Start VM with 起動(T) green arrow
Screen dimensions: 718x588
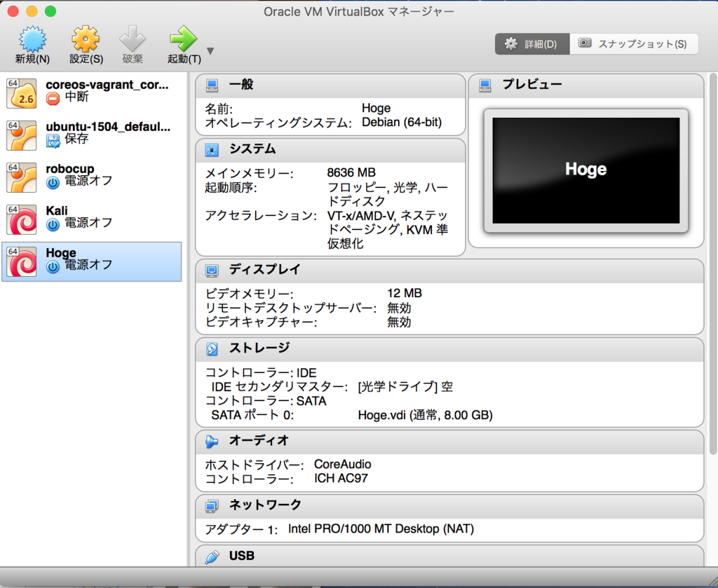coord(183,39)
